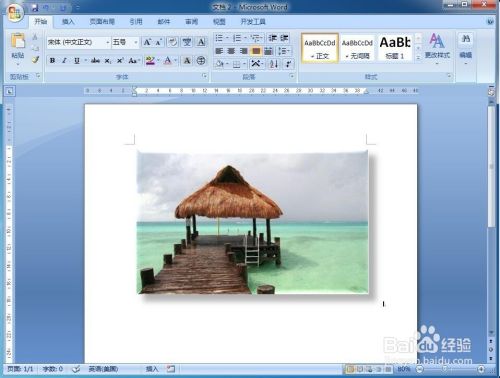Click the Office button orb
Image resolution: width=500 pixels, height=378 pixels.
click(15, 13)
